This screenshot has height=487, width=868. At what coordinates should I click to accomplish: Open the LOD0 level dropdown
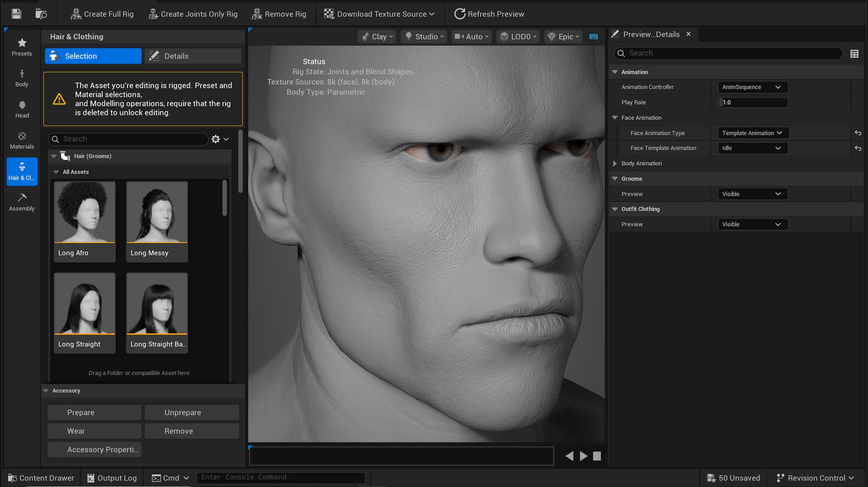coord(518,37)
